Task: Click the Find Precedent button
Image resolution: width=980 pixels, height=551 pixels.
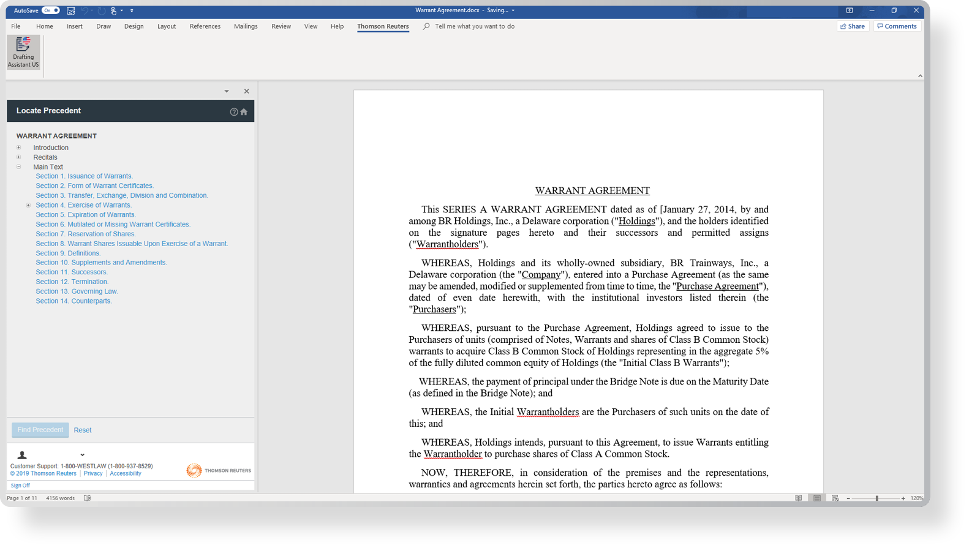Action: pyautogui.click(x=40, y=430)
